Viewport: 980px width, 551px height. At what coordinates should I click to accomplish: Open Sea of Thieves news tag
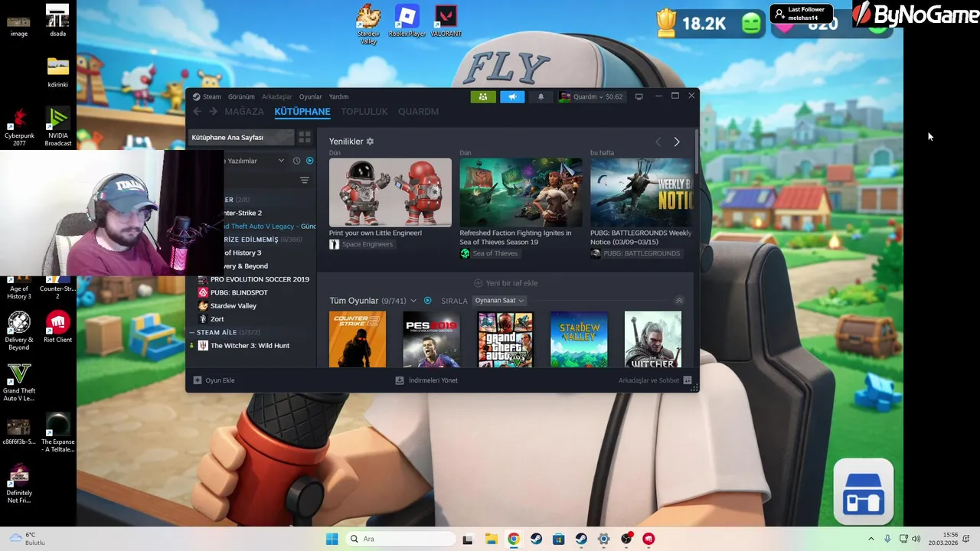click(x=489, y=253)
